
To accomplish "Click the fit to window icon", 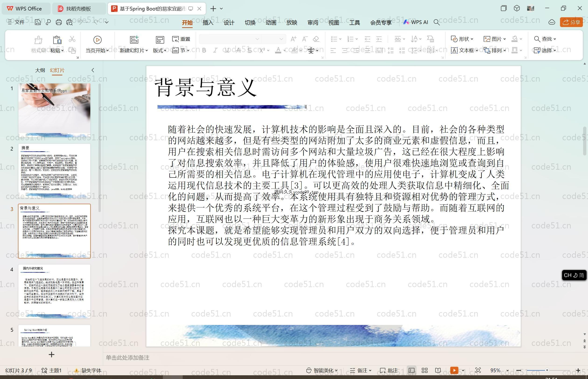I will point(478,370).
